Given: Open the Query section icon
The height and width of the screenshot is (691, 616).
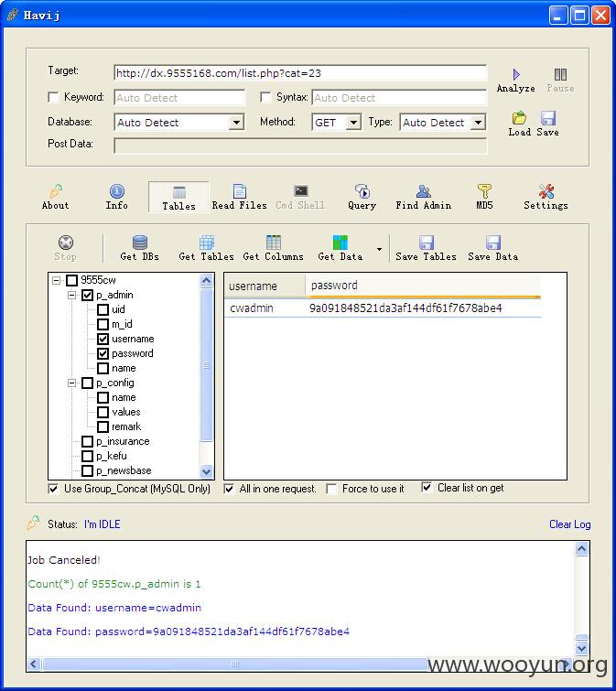Looking at the screenshot, I should [x=362, y=190].
